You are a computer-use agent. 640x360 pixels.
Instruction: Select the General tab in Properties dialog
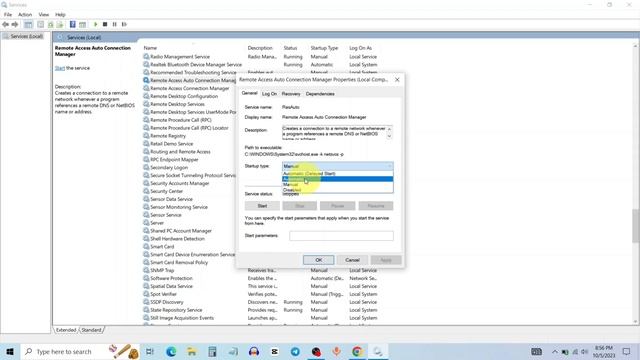[x=249, y=93]
